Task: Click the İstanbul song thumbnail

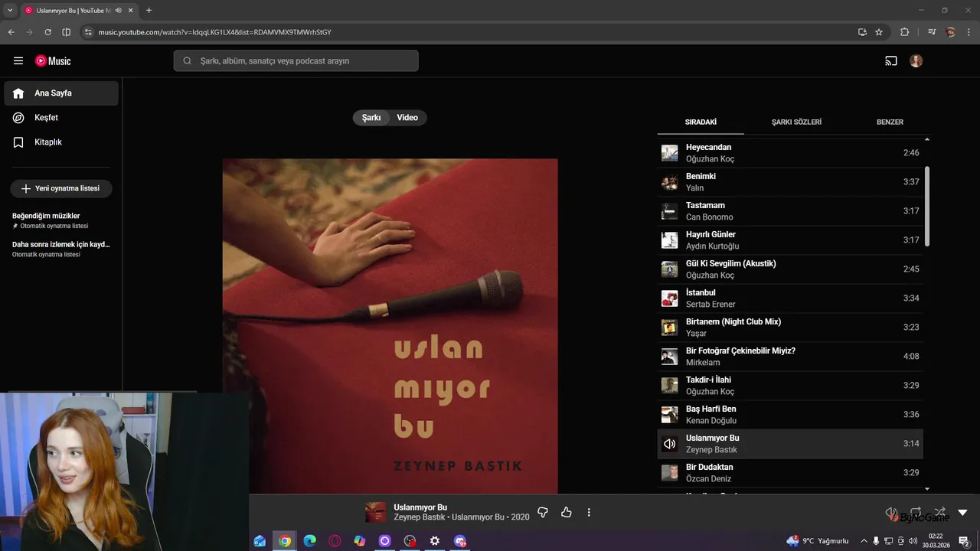Action: coord(670,298)
